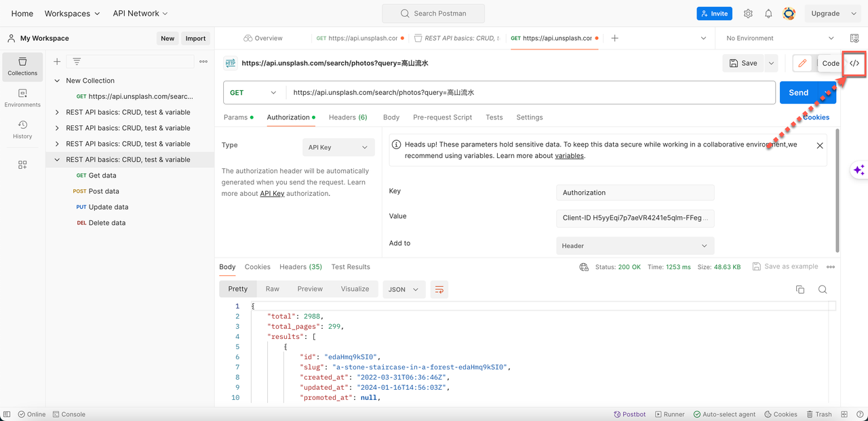Switch response view to Visualize
Image resolution: width=868 pixels, height=421 pixels.
pyautogui.click(x=355, y=289)
